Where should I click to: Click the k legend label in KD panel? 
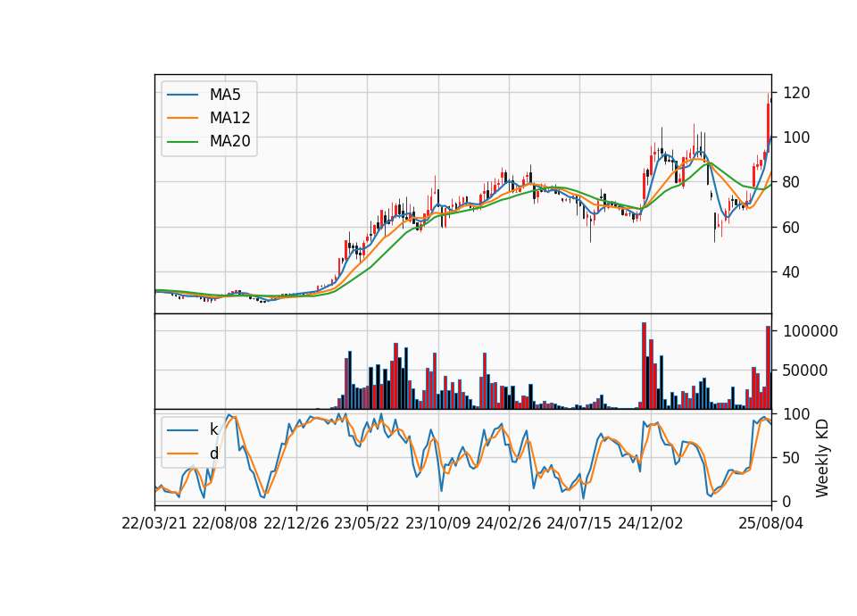click(x=213, y=429)
